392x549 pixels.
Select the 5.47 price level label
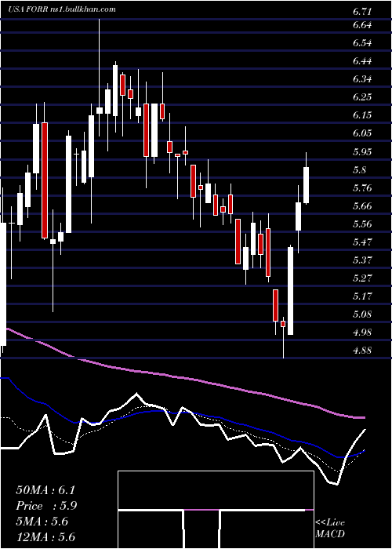click(362, 242)
